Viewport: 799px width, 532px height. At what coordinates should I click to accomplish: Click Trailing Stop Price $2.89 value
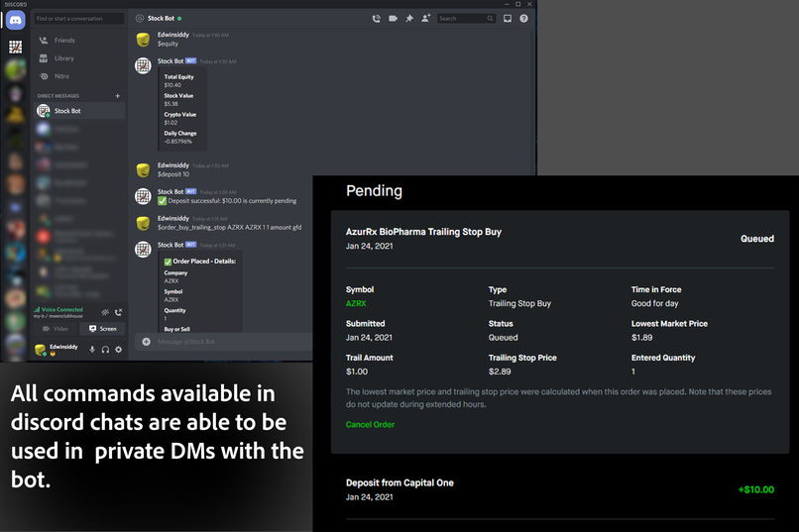click(500, 372)
